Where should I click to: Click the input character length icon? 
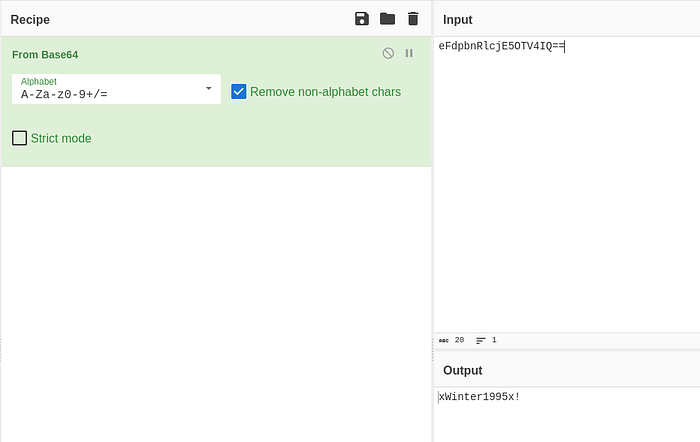point(444,340)
